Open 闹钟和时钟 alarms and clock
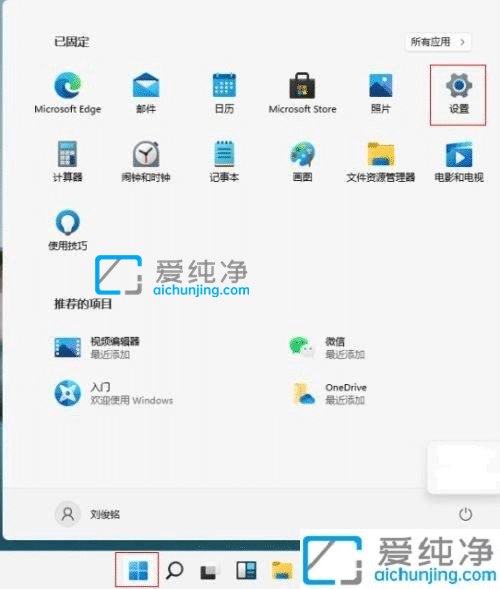This screenshot has width=500, height=589. [x=146, y=161]
